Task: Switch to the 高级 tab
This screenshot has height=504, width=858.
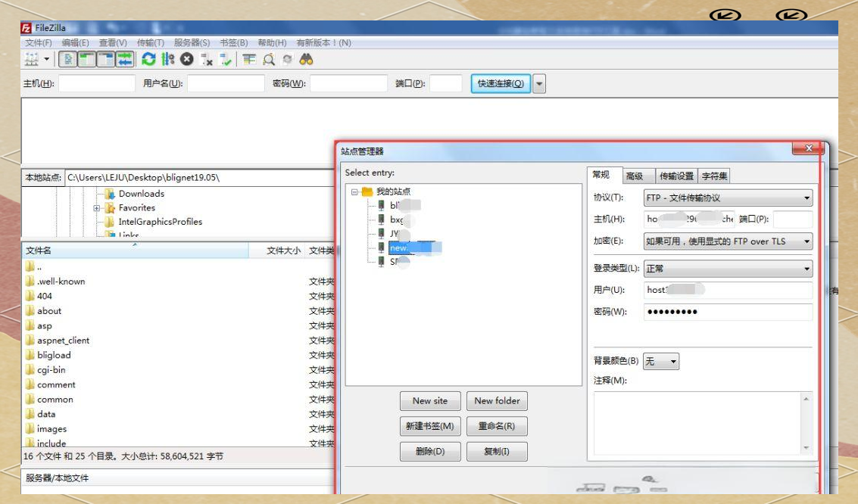Action: point(634,176)
